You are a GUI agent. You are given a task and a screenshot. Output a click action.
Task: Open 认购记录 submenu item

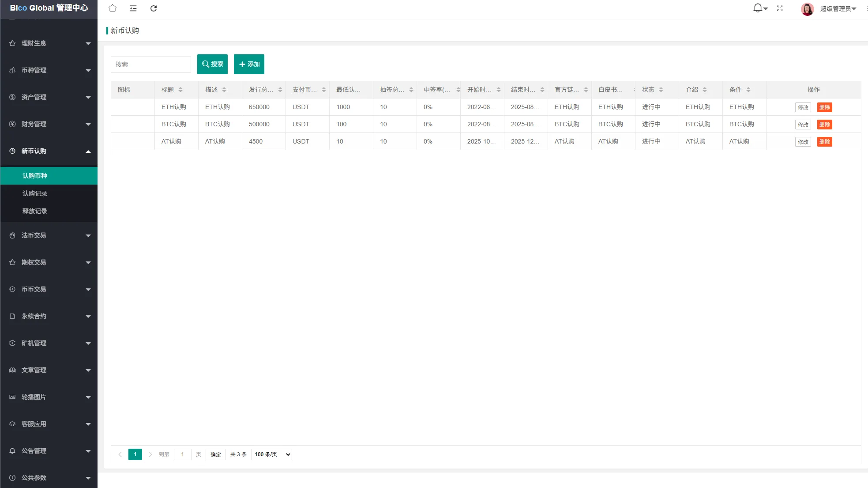click(x=35, y=193)
